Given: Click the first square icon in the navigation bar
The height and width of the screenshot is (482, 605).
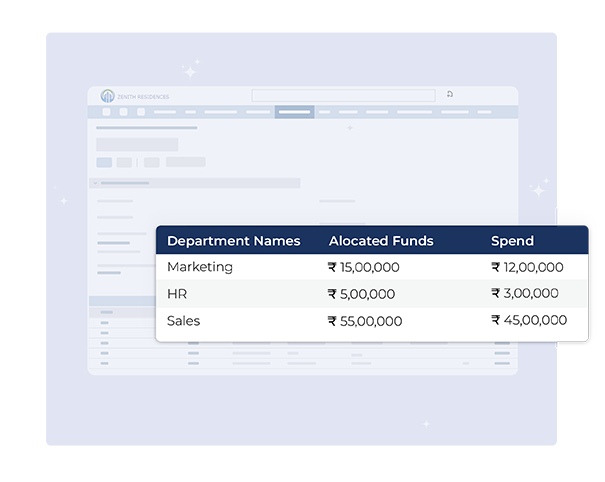Looking at the screenshot, I should [x=106, y=112].
